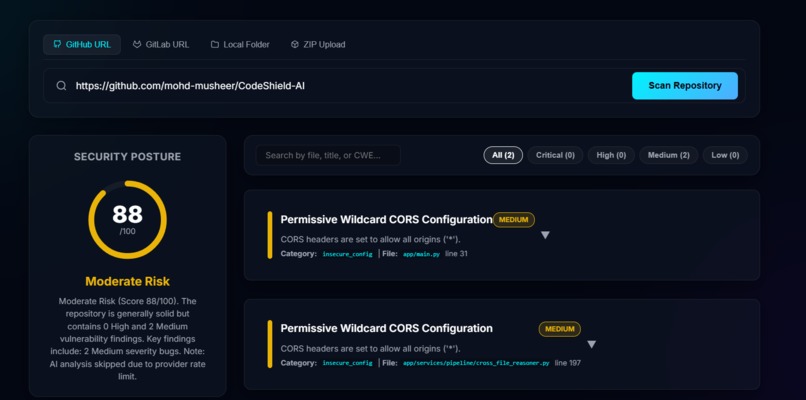This screenshot has height=400, width=806.
Task: Open the Local Folder tab
Action: tap(240, 45)
